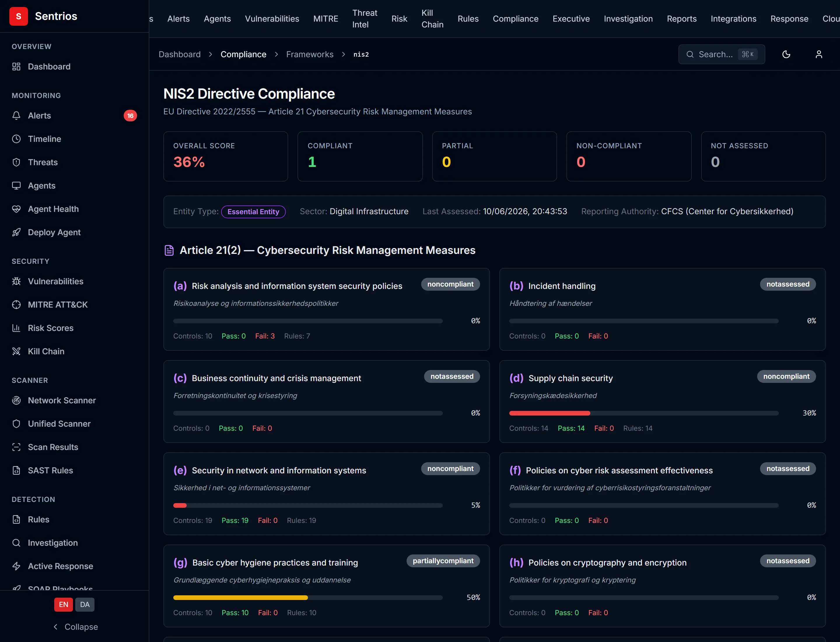Open the Business continuity (c) card title
The width and height of the screenshot is (840, 642).
(x=276, y=378)
